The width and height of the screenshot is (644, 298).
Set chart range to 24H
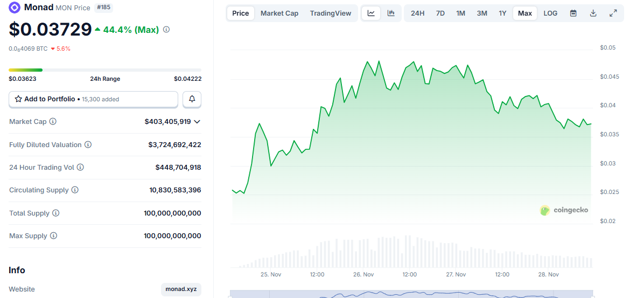coord(418,13)
